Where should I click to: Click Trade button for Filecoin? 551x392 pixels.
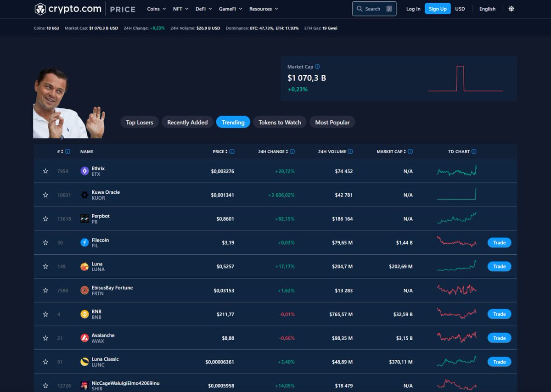pyautogui.click(x=499, y=243)
